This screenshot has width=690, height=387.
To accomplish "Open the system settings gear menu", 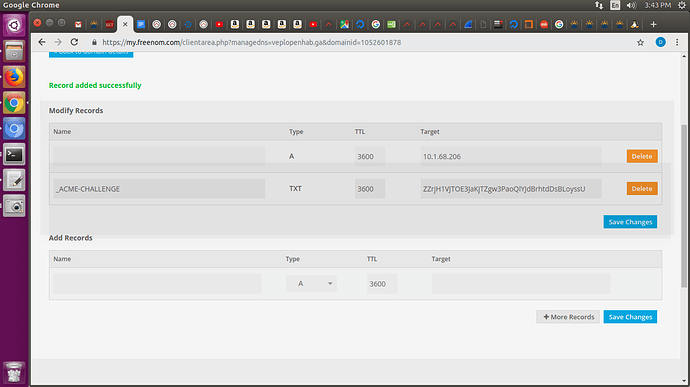I will click(x=682, y=5).
